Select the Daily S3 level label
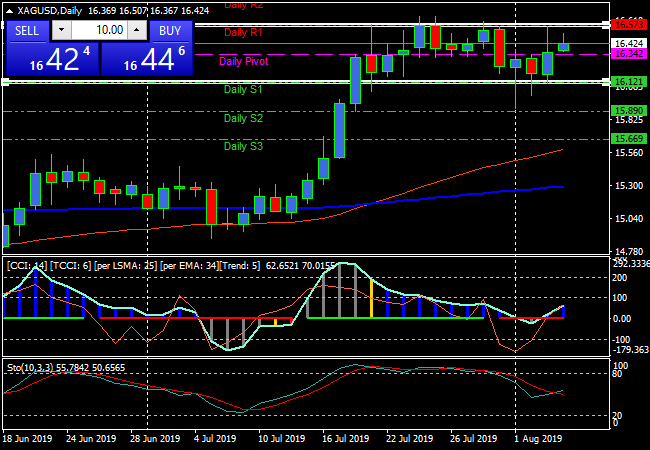The image size is (650, 450). click(243, 147)
